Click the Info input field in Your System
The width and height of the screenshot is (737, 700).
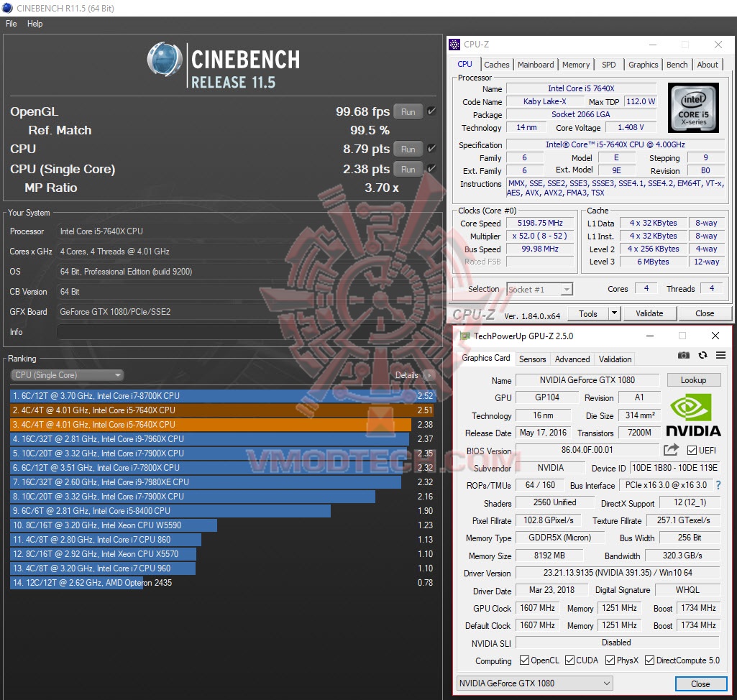point(249,332)
